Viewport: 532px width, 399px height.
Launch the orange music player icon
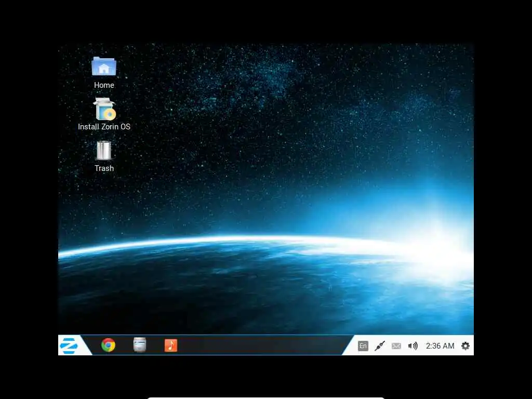170,345
